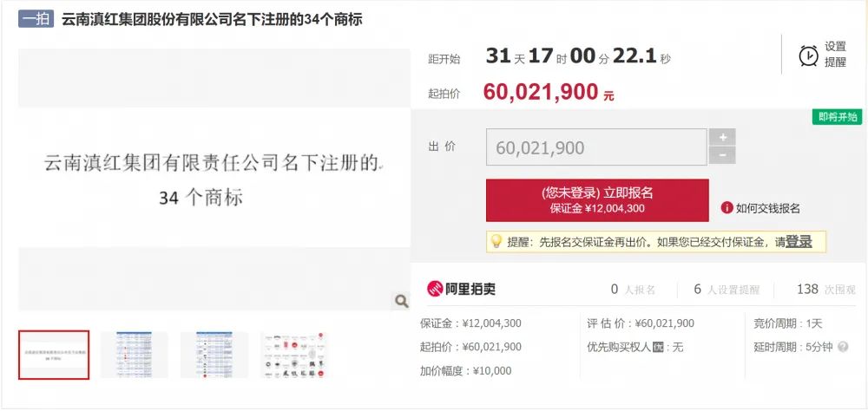Click the red info icon beside 如何交钱报名
This screenshot has width=868, height=411.
(727, 208)
